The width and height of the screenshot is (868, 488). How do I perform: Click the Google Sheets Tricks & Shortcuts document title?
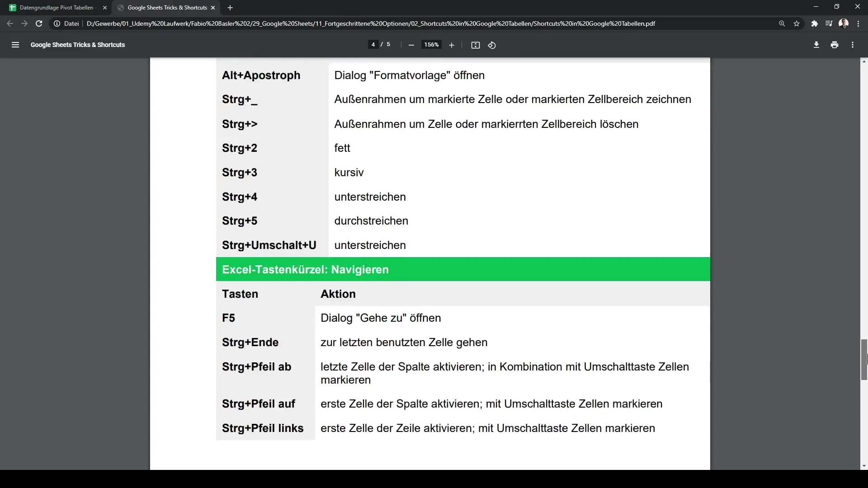pos(78,45)
